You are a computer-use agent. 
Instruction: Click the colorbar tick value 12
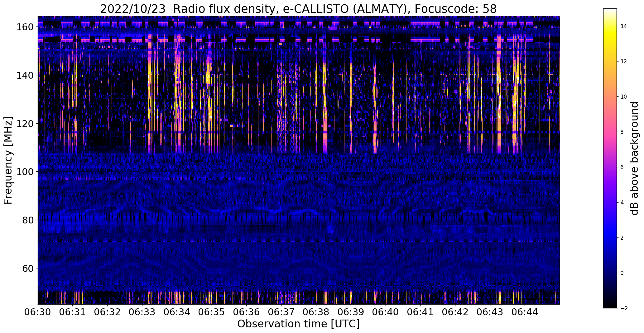pos(624,61)
